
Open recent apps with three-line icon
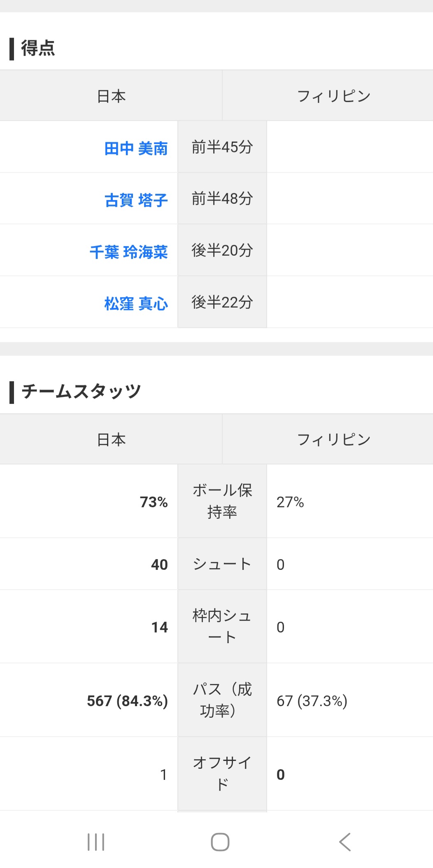[96, 842]
